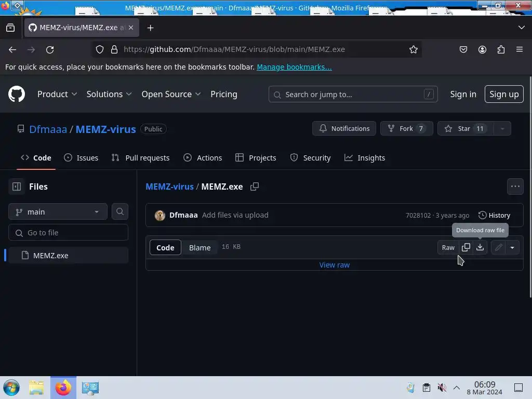Expand the Star lists dropdown arrow
The width and height of the screenshot is (532, 399).
502,129
